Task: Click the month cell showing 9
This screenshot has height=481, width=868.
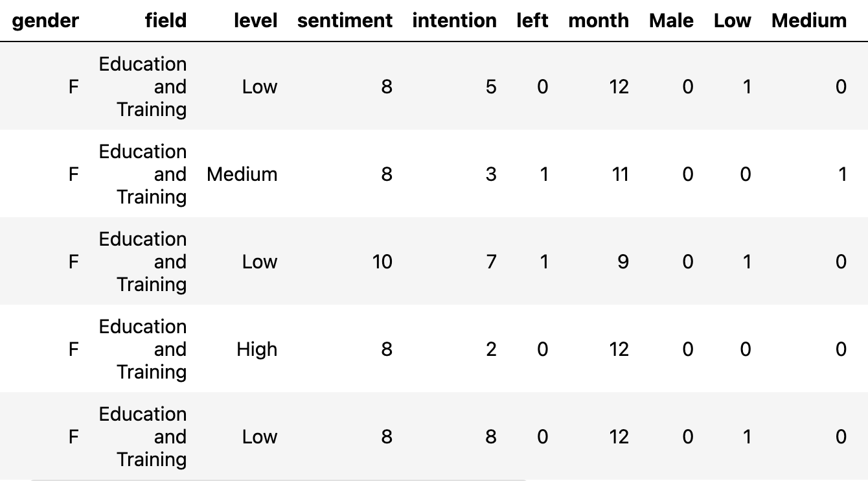Action: (x=622, y=262)
